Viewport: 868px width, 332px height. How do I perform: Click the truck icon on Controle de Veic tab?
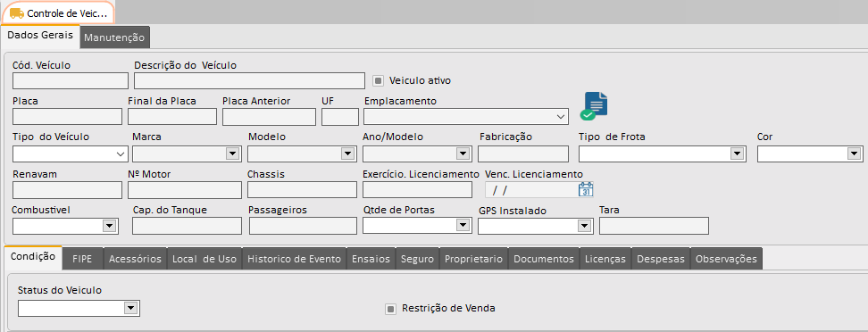(x=17, y=12)
